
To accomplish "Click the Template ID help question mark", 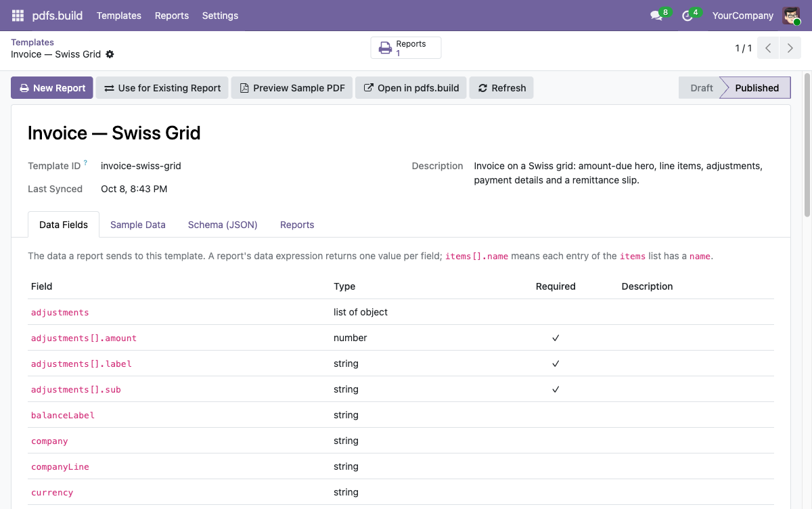I will [x=85, y=164].
